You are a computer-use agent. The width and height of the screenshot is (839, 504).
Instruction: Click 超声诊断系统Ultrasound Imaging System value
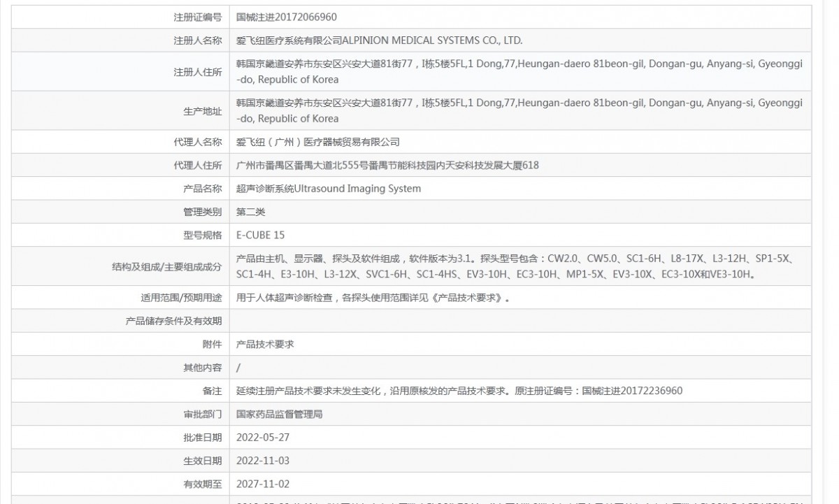pyautogui.click(x=329, y=189)
